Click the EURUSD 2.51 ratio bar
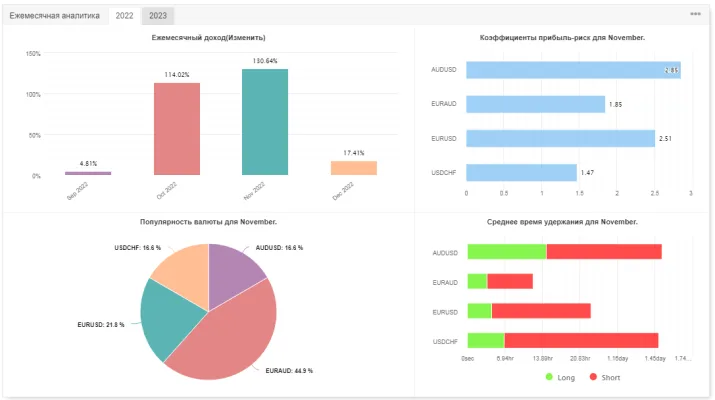 (560, 138)
